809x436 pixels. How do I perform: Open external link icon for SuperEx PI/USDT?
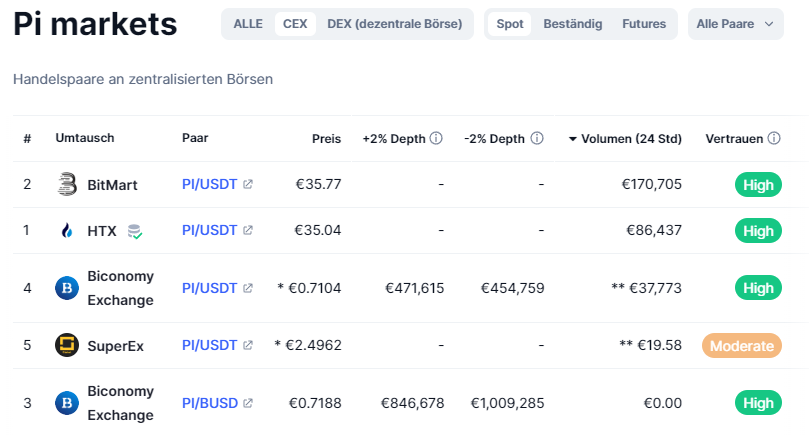[x=248, y=345]
